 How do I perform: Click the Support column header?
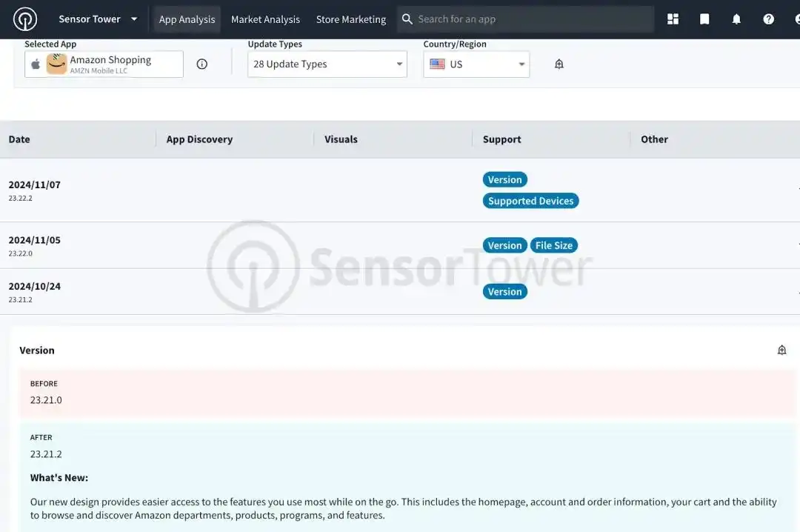[502, 139]
